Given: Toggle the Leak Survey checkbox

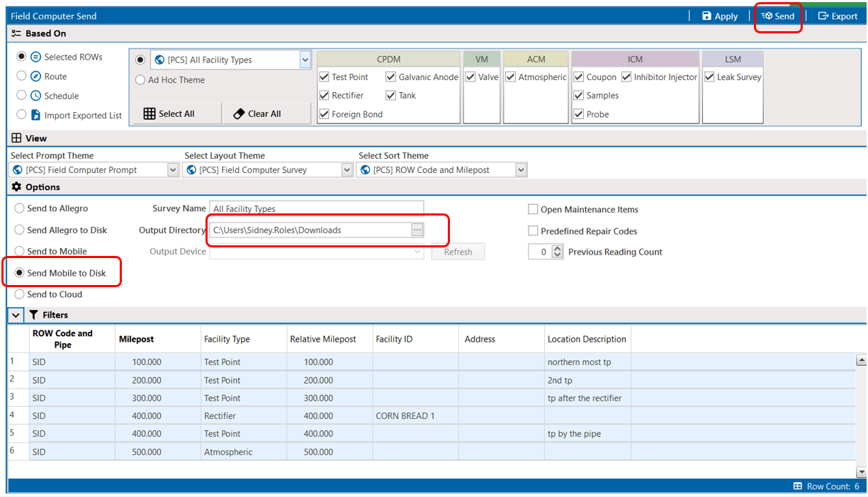Looking at the screenshot, I should 709,77.
